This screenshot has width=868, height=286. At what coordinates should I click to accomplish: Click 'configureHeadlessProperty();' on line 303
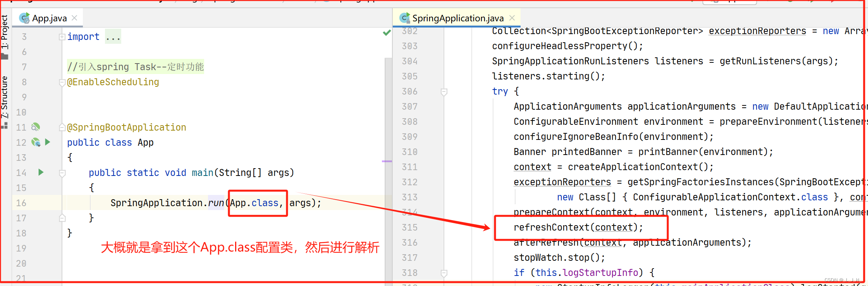tap(568, 46)
